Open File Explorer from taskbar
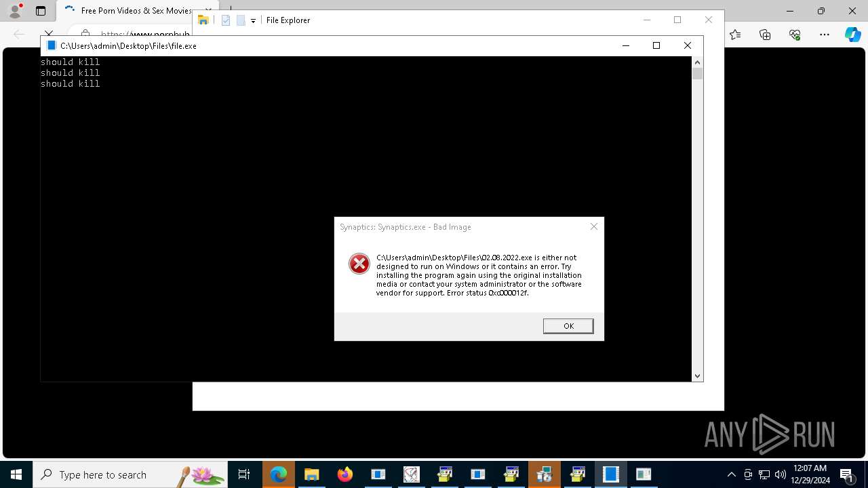 (311, 474)
